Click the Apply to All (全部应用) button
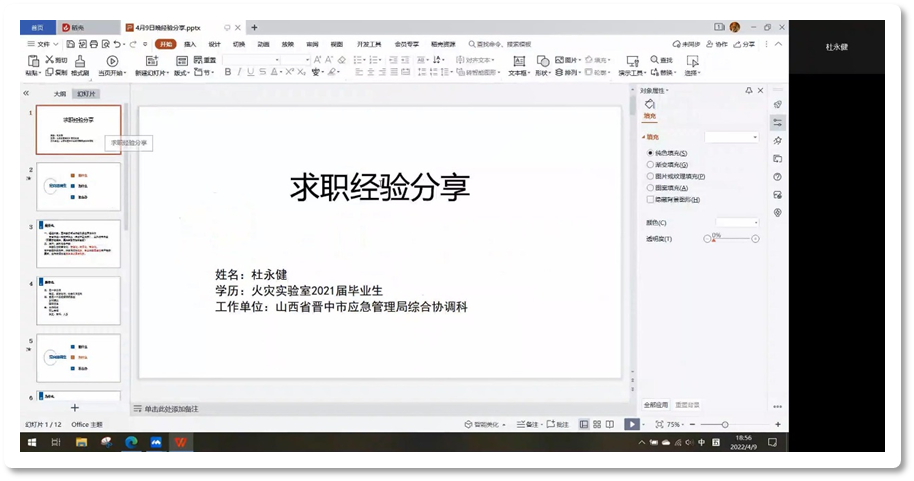914x481 pixels. click(656, 405)
